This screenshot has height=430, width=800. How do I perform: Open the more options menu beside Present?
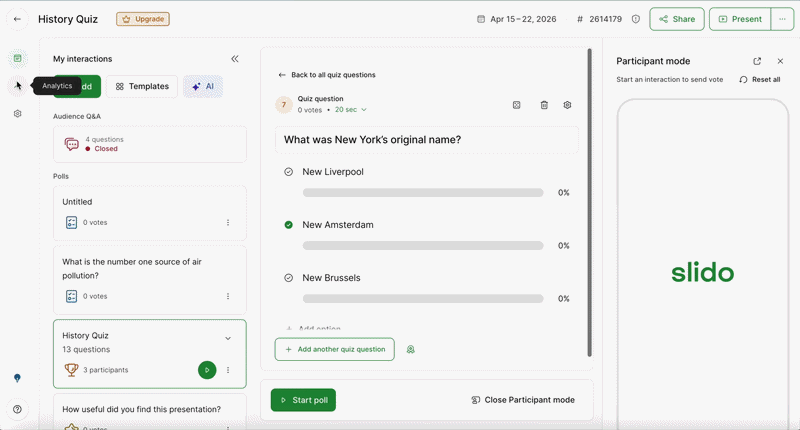(783, 19)
